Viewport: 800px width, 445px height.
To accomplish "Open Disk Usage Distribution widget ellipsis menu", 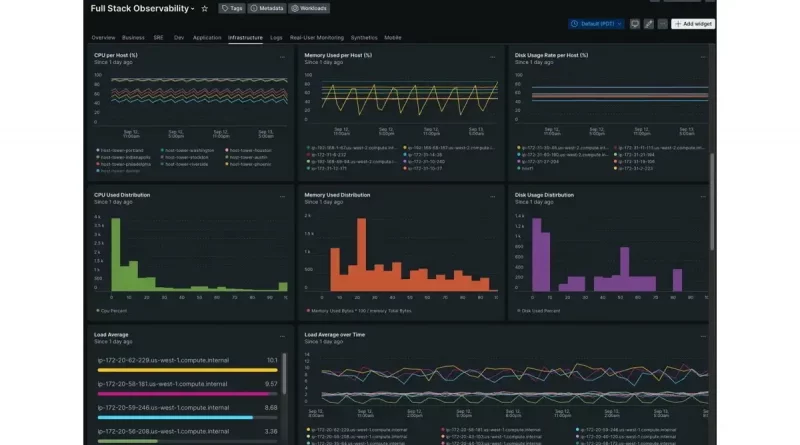I will (x=703, y=196).
